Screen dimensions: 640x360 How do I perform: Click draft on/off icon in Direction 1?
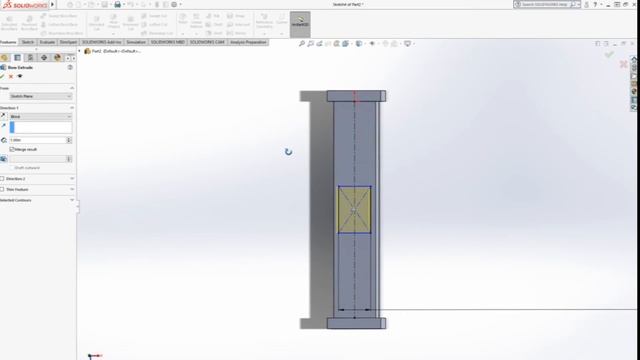[4, 159]
